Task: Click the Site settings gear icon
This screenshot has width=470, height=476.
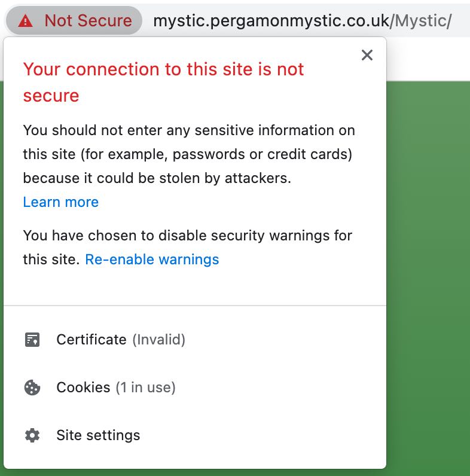Action: coord(32,435)
